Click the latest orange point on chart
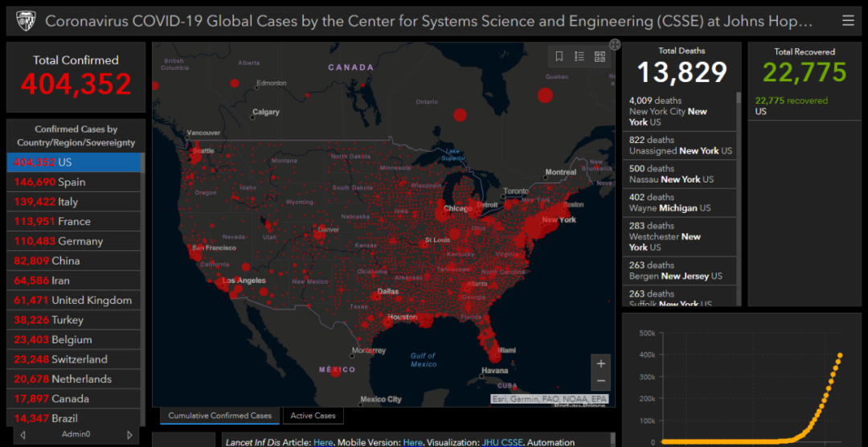The width and height of the screenshot is (868, 447). (x=841, y=355)
